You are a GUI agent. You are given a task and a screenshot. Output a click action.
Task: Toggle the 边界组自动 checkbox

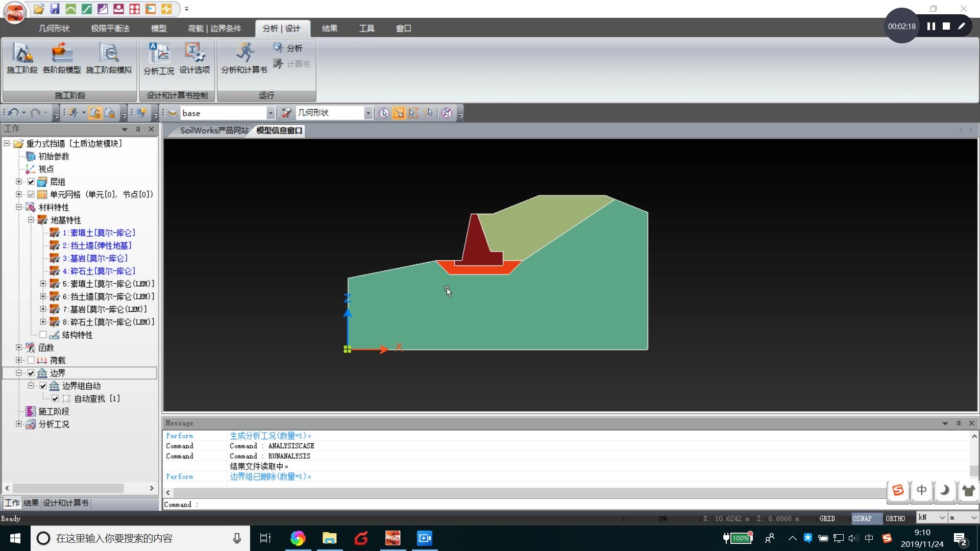point(43,386)
